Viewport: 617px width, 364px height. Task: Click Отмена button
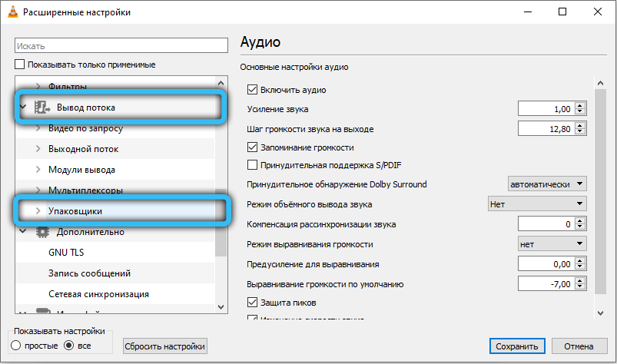point(579,346)
